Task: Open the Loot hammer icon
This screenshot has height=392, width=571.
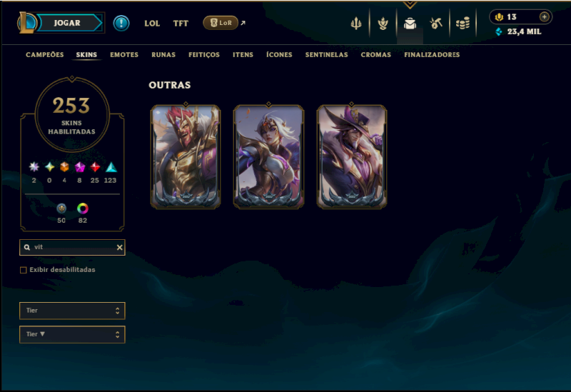Action: pos(436,24)
